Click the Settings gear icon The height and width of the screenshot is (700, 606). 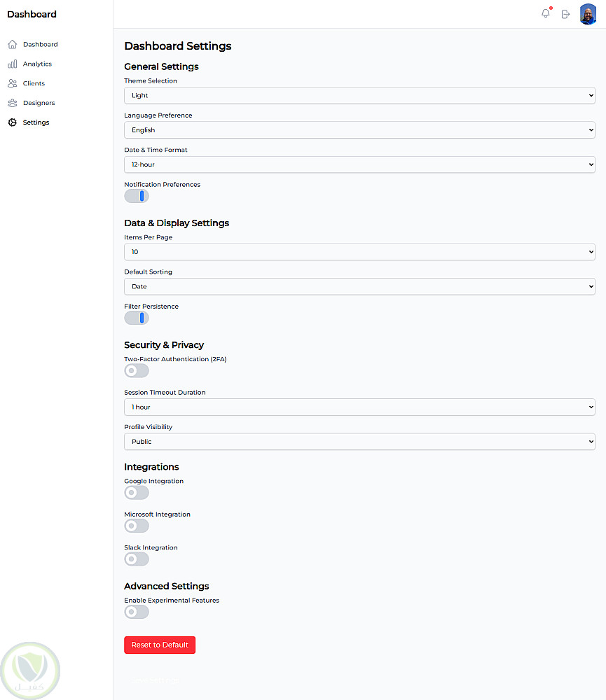[x=13, y=122]
